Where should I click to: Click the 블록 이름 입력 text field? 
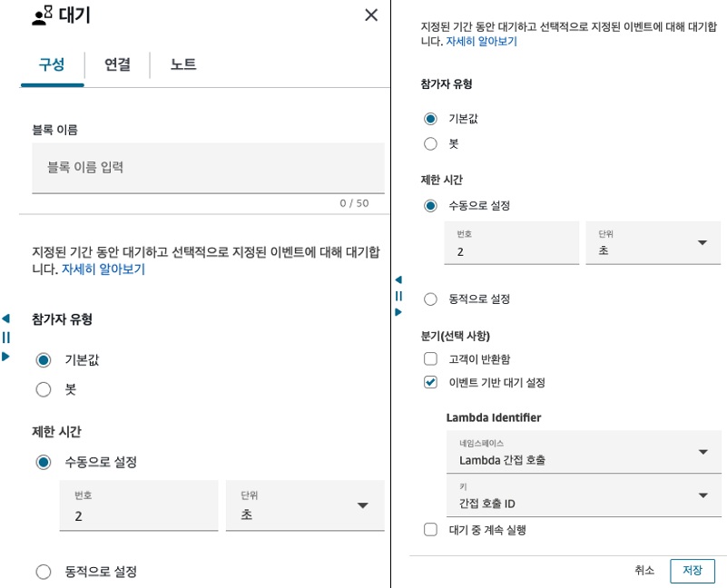coord(208,168)
